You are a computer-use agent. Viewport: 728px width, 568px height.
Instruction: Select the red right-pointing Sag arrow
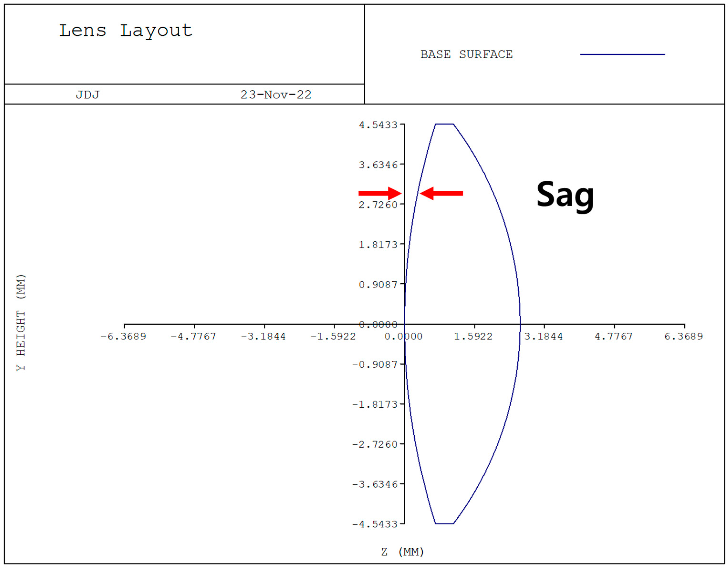380,193
